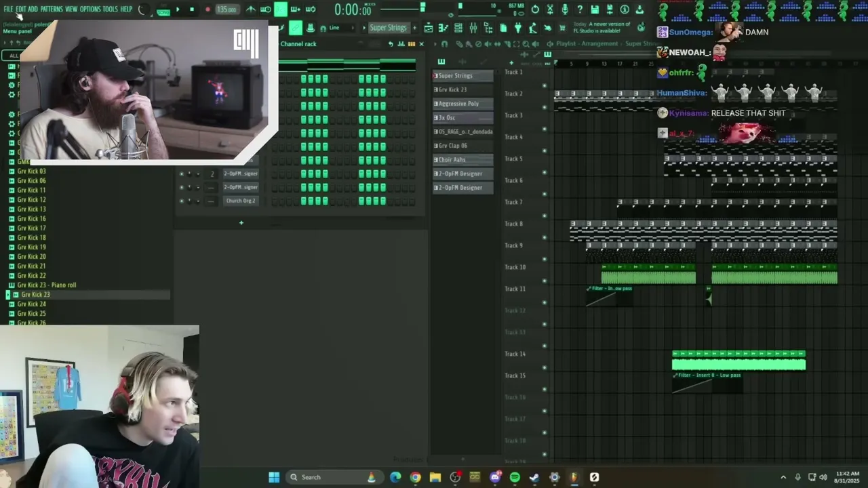This screenshot has width=868, height=488.
Task: Select the Grv Kick 17 browser item
Action: tap(31, 228)
